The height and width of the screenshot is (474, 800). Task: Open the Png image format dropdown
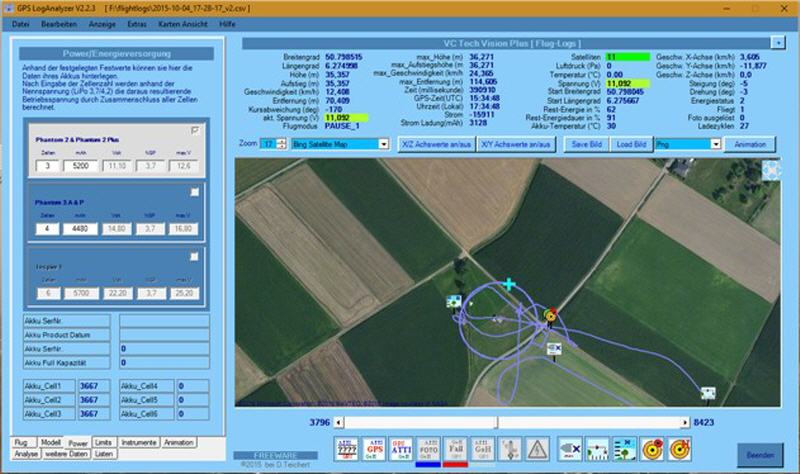pyautogui.click(x=715, y=144)
